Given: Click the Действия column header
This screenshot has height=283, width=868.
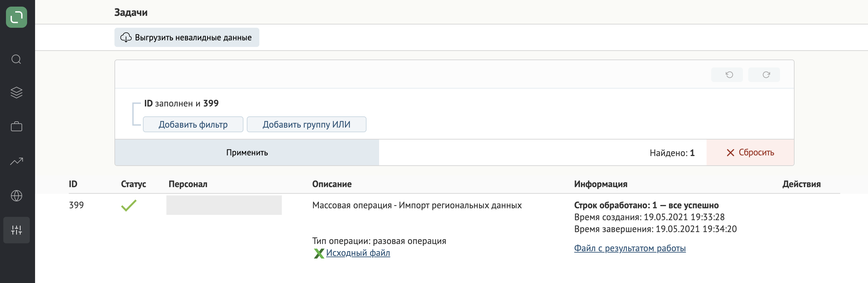Looking at the screenshot, I should point(801,184).
